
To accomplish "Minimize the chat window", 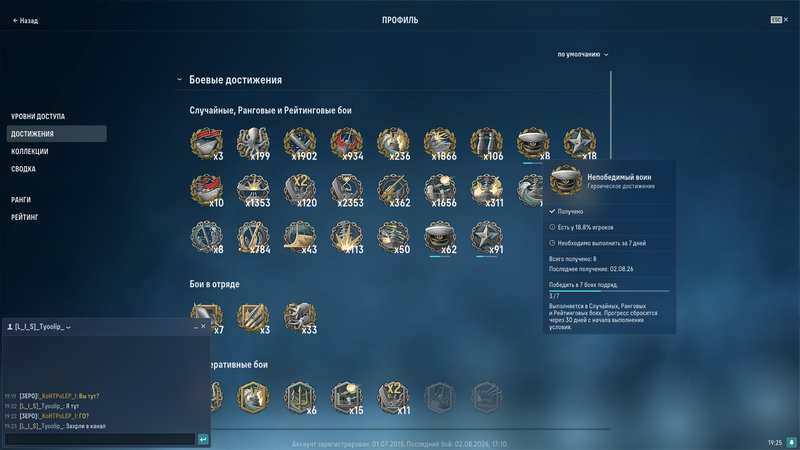I will (x=195, y=327).
